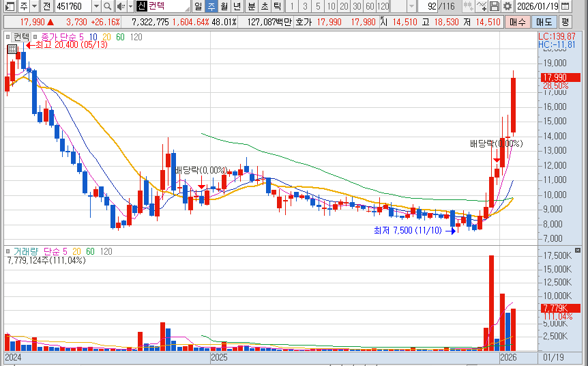Click the square marker before 거래량
This screenshot has height=366, width=588.
tap(8, 251)
